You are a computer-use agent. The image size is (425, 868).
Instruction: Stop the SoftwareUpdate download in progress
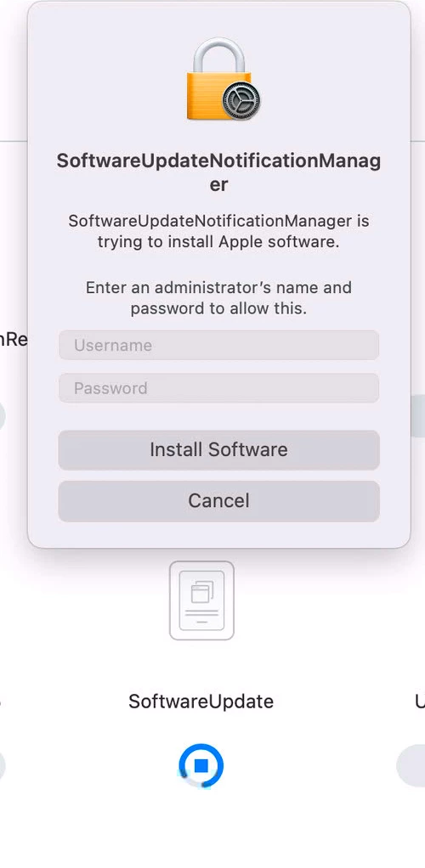201,765
